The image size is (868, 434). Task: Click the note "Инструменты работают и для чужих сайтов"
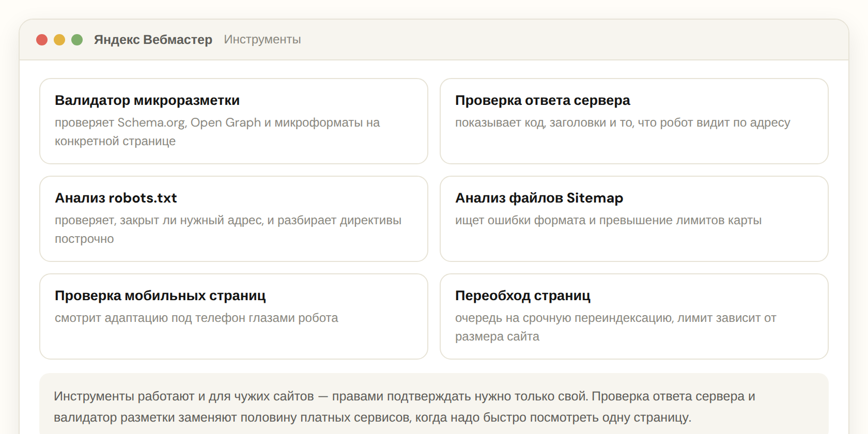coord(184,396)
